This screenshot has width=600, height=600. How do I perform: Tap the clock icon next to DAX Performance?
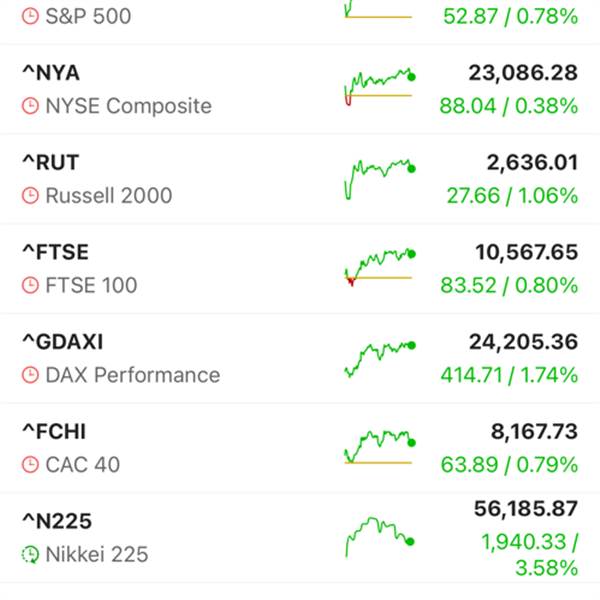(31, 376)
